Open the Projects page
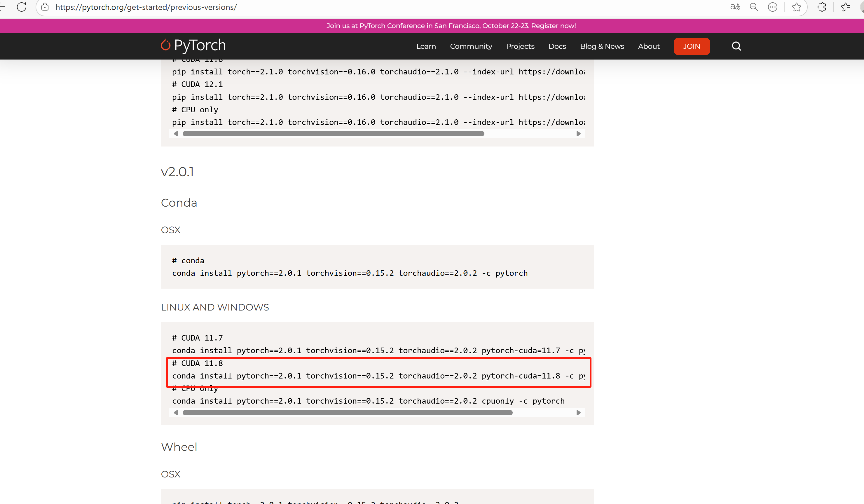 coord(520,46)
